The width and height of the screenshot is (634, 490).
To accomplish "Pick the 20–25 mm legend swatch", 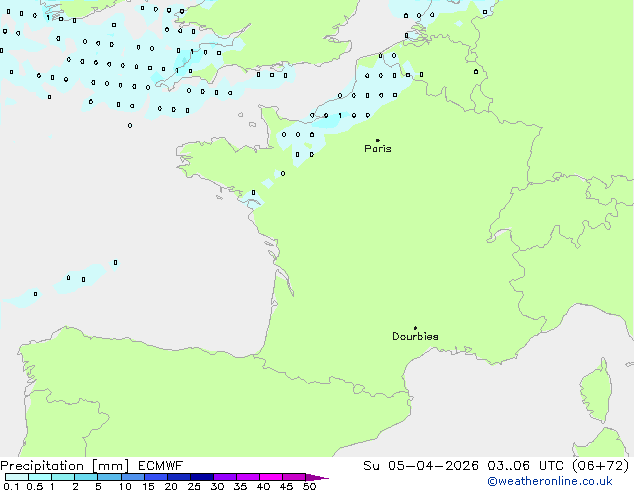I will (x=179, y=477).
